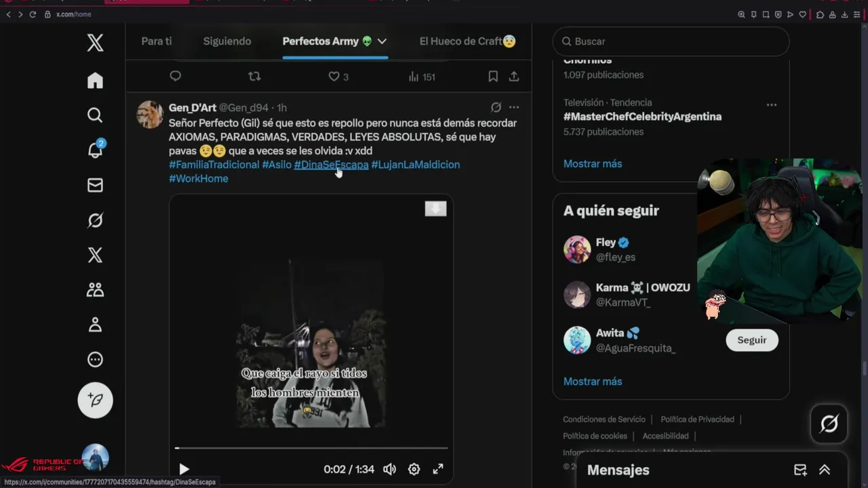Open Política de Privacidad link
The width and height of the screenshot is (868, 488).
click(x=697, y=420)
